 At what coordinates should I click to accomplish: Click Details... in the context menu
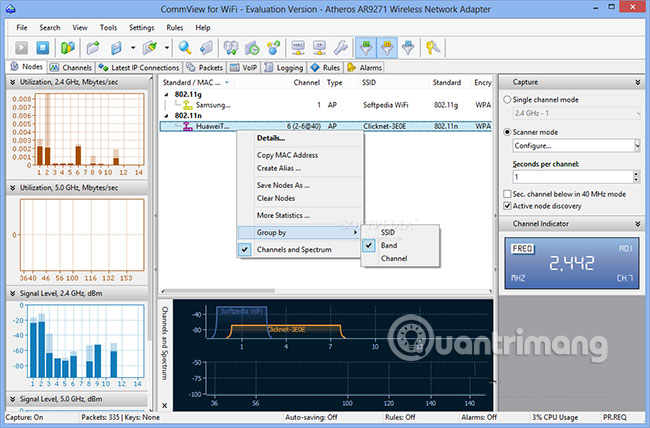[270, 138]
